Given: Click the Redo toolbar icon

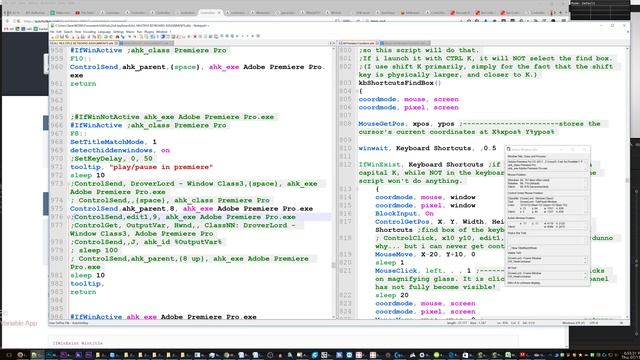Looking at the screenshot, I should (x=111, y=36).
